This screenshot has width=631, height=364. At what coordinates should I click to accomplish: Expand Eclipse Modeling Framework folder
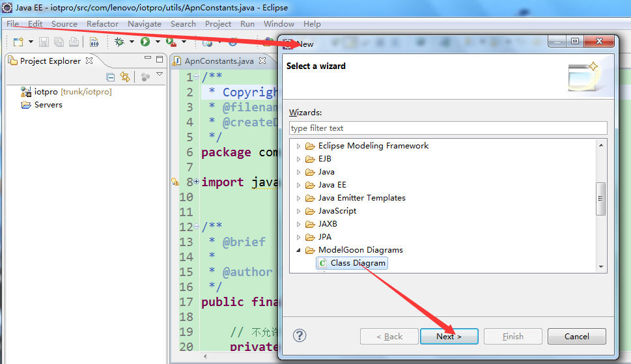[x=298, y=146]
